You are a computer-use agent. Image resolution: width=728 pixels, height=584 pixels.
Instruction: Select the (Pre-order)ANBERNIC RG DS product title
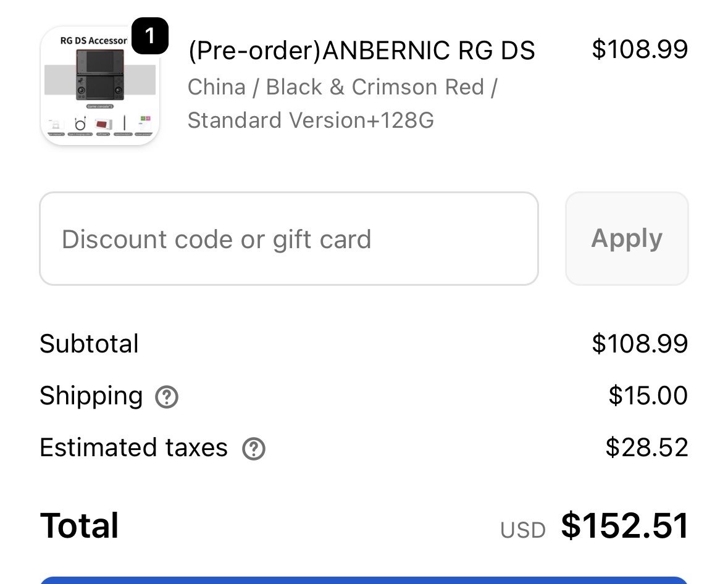pos(361,51)
